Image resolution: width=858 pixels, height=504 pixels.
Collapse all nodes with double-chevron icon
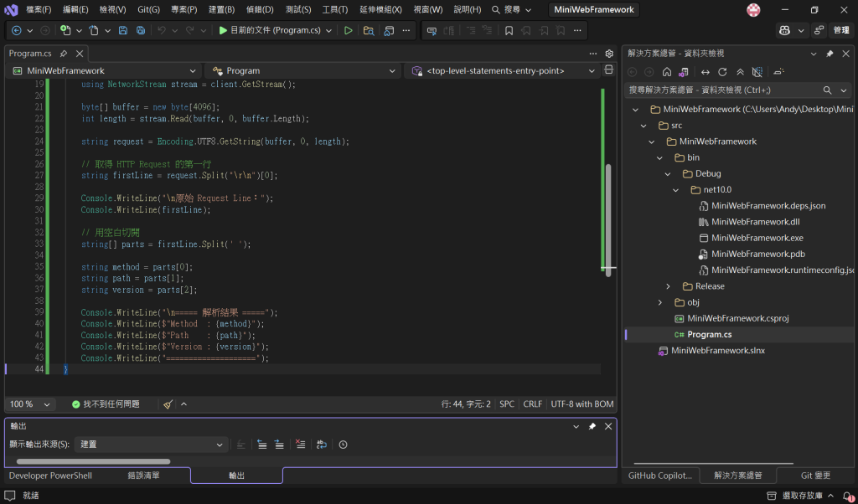740,72
